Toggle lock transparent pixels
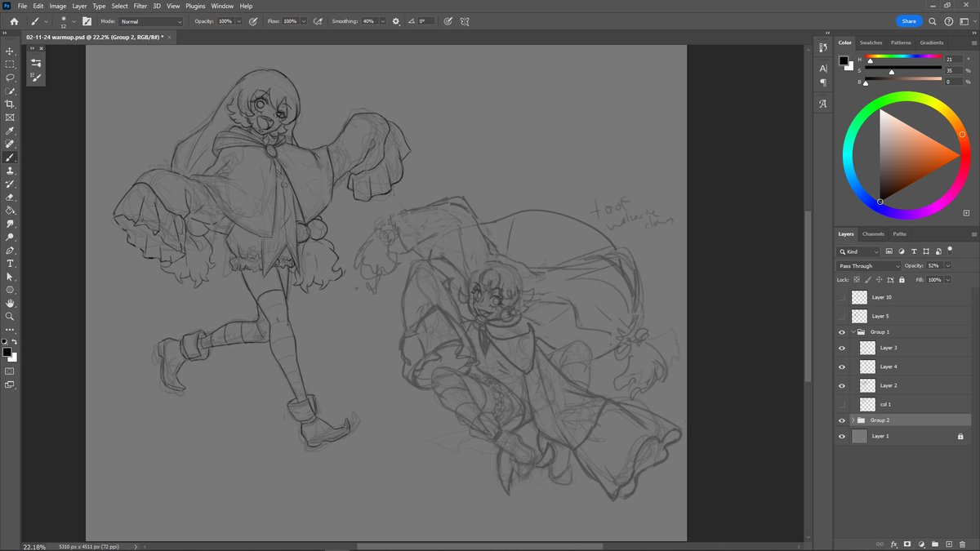This screenshot has width=980, height=551. [856, 280]
